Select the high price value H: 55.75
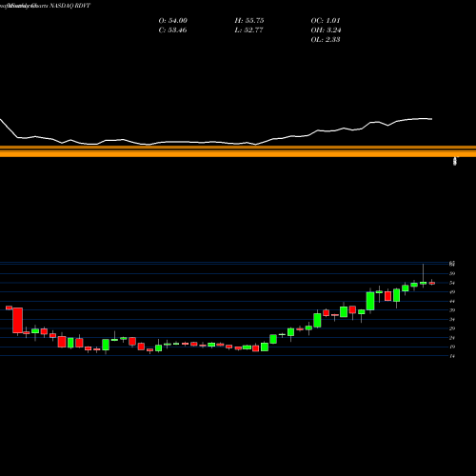476x476 pixels. click(249, 21)
